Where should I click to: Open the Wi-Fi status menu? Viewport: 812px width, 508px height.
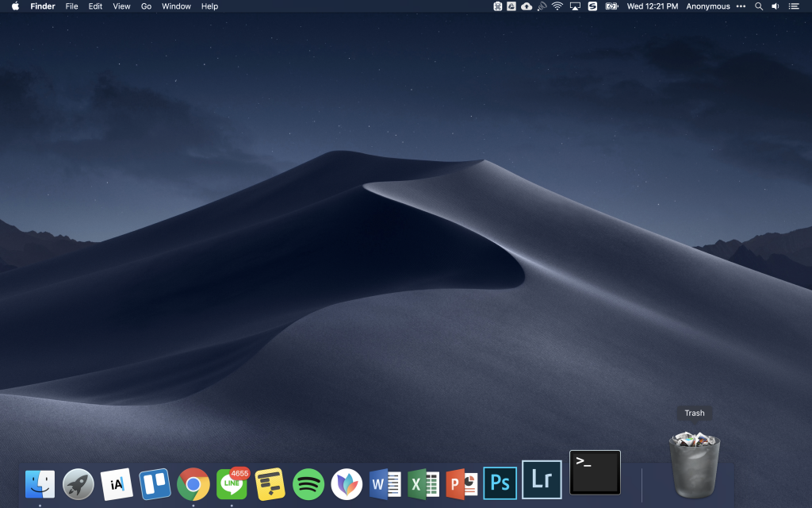click(x=557, y=6)
